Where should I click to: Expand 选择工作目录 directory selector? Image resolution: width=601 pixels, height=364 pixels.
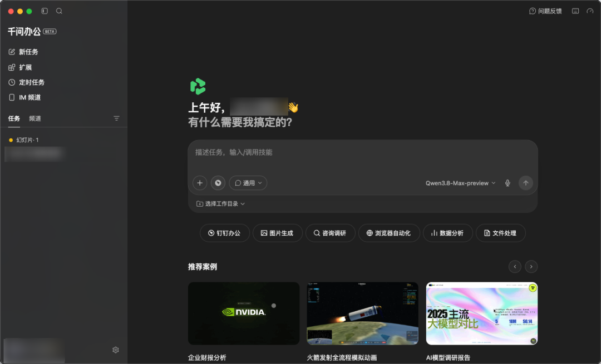coord(220,203)
